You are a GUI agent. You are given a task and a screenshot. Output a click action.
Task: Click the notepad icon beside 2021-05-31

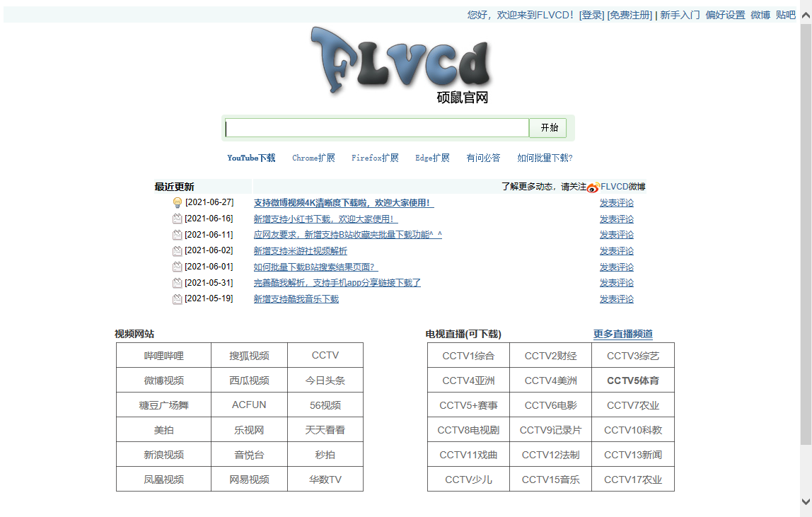tap(177, 283)
